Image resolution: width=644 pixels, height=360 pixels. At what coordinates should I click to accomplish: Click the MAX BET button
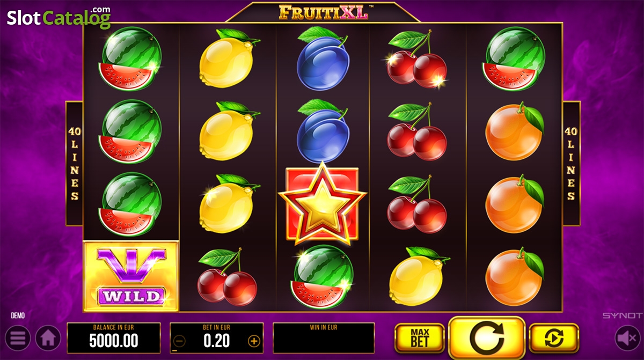[420, 338]
